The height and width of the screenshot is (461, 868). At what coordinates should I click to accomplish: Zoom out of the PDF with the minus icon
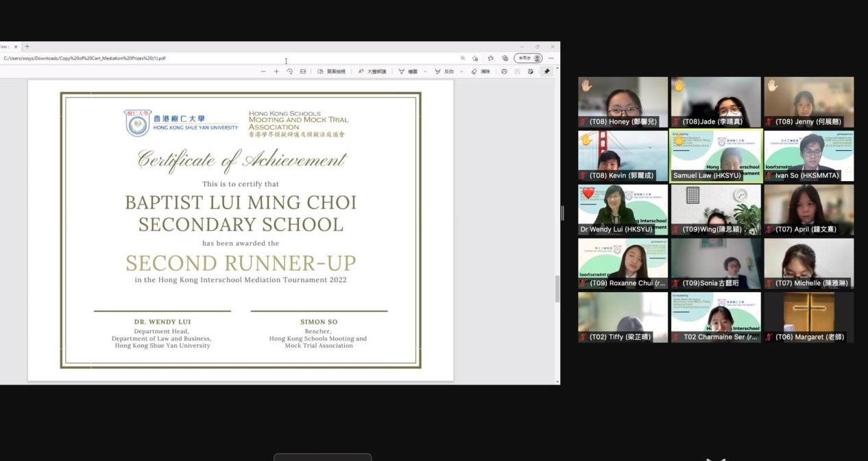263,71
